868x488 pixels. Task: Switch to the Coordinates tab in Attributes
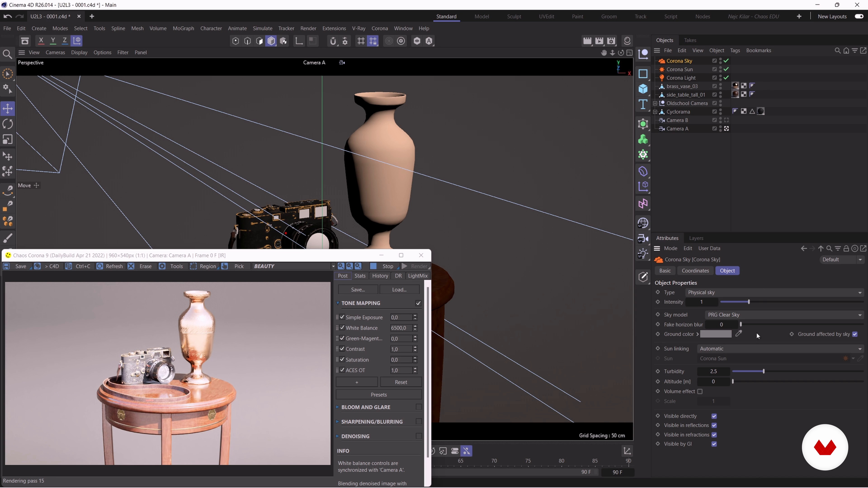[695, 271]
